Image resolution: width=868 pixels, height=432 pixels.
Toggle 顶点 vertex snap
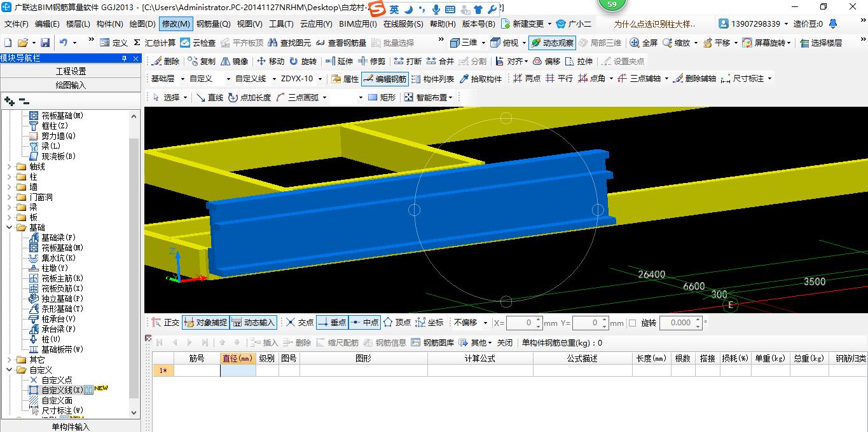397,323
